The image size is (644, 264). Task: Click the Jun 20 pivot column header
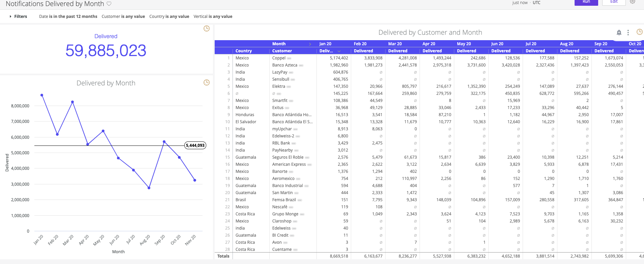coord(497,44)
